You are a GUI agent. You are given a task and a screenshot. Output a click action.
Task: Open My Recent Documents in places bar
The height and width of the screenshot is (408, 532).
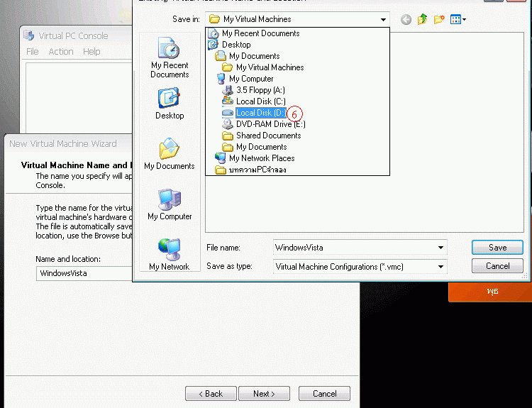click(x=170, y=57)
